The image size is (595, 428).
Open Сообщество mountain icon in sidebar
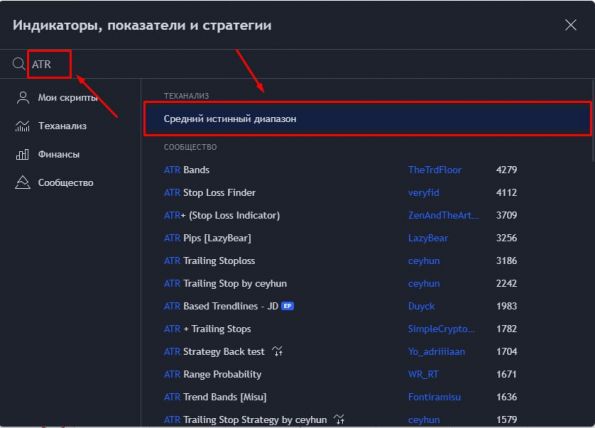click(23, 183)
